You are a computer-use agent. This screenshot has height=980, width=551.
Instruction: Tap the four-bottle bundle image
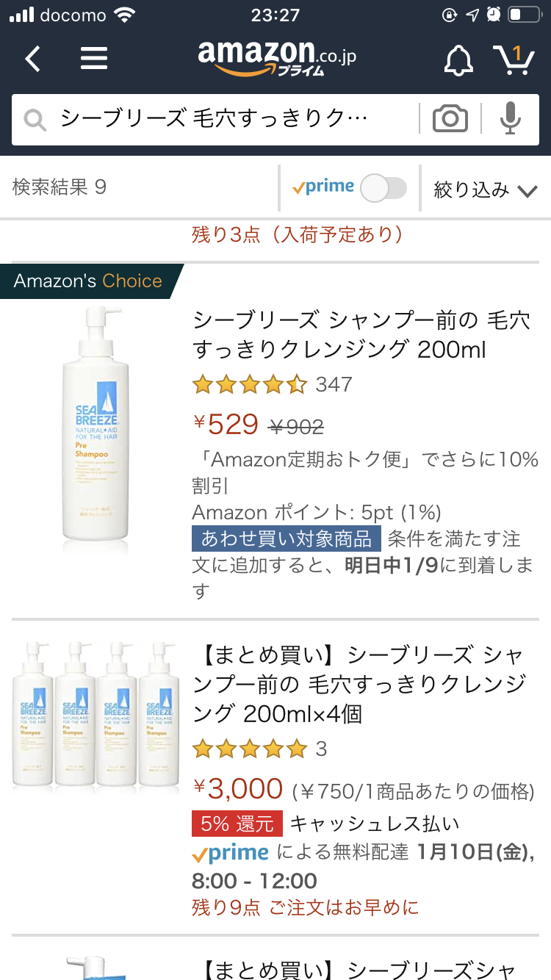(x=96, y=716)
